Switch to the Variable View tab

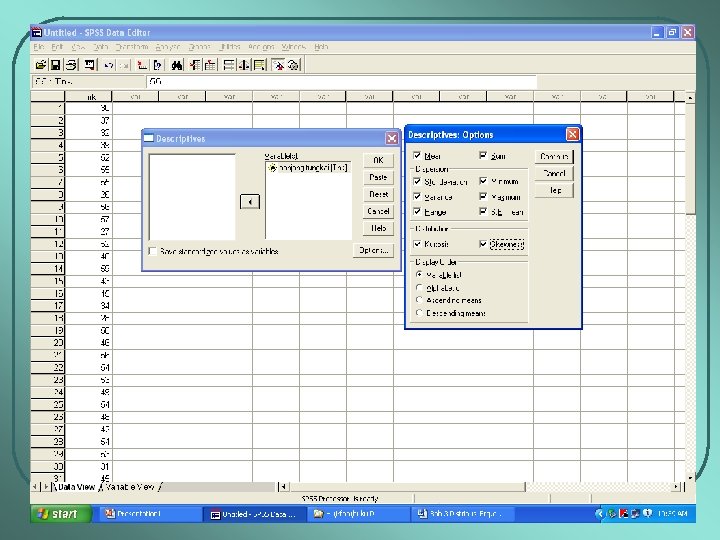pyautogui.click(x=129, y=487)
